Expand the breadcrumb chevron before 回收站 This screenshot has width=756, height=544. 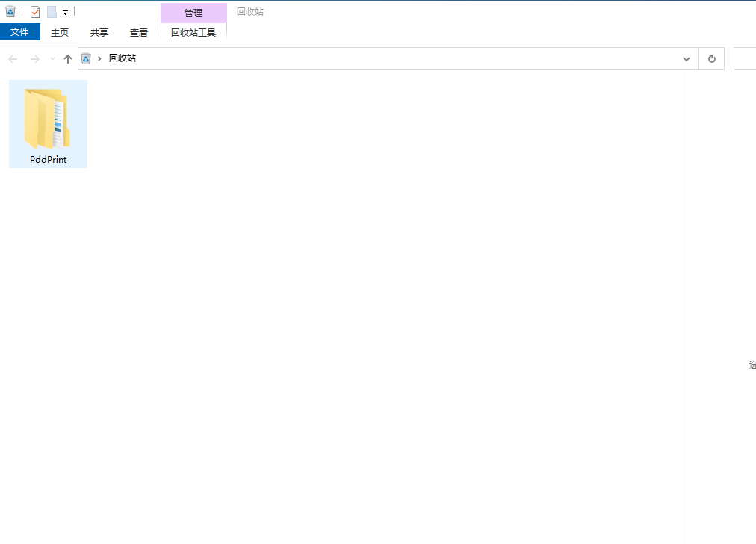[99, 58]
